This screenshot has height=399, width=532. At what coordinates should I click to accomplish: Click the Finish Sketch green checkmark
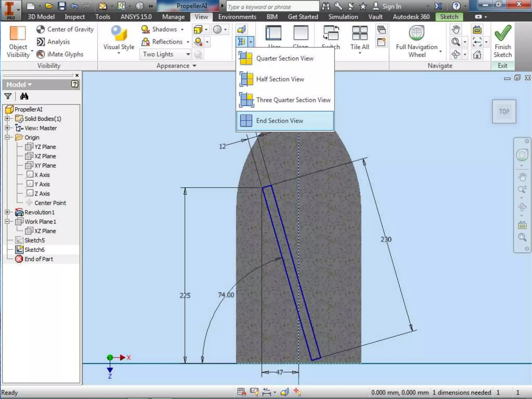coord(503,34)
